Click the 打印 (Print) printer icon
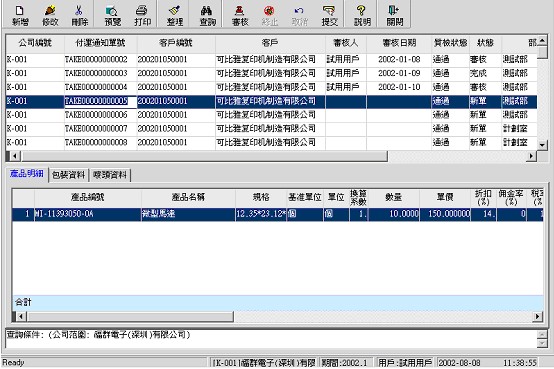This screenshot has width=554, height=369. point(142,15)
